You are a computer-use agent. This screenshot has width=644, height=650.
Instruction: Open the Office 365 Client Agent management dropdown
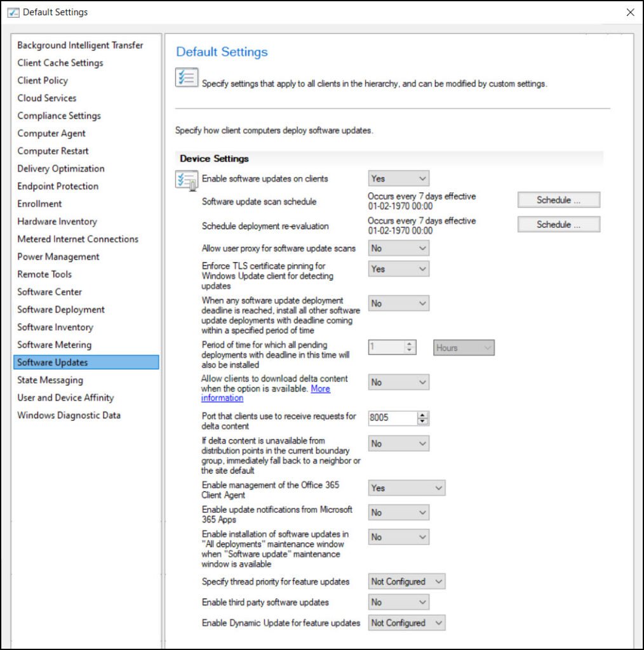407,488
